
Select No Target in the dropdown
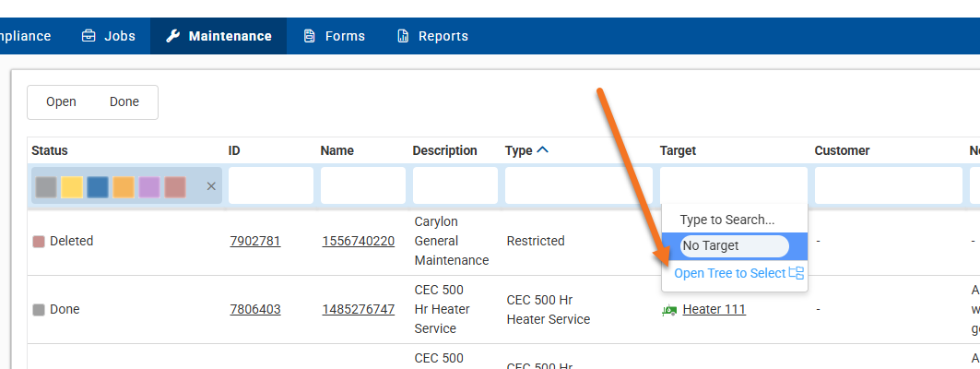tap(735, 245)
